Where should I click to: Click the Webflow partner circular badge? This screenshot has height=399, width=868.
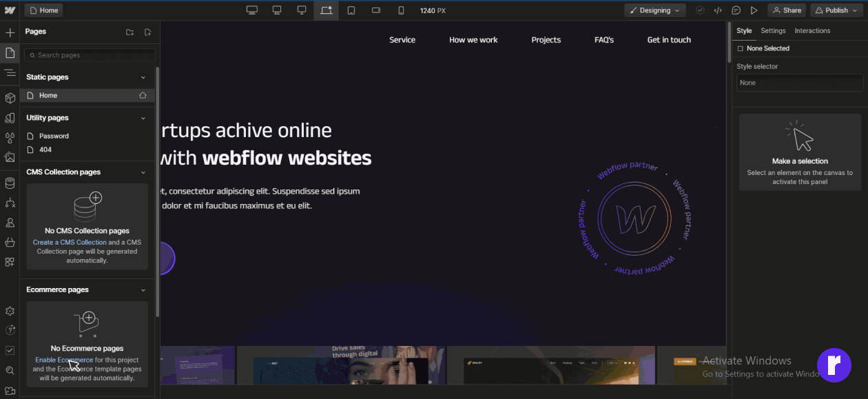634,219
